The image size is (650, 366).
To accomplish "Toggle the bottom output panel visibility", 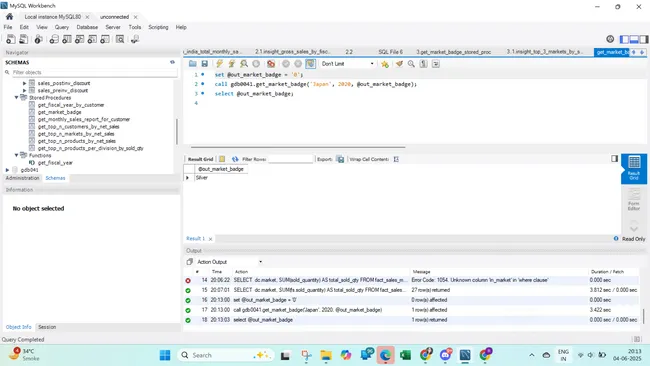I will coord(634,39).
